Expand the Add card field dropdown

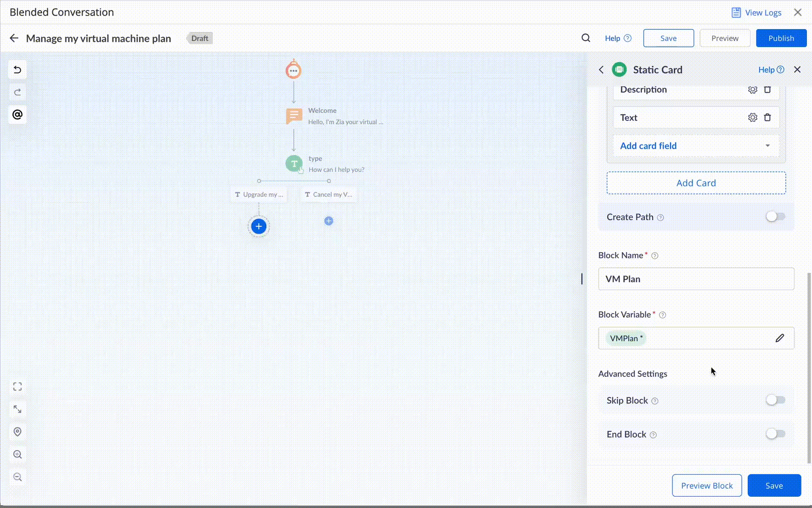[x=696, y=146]
